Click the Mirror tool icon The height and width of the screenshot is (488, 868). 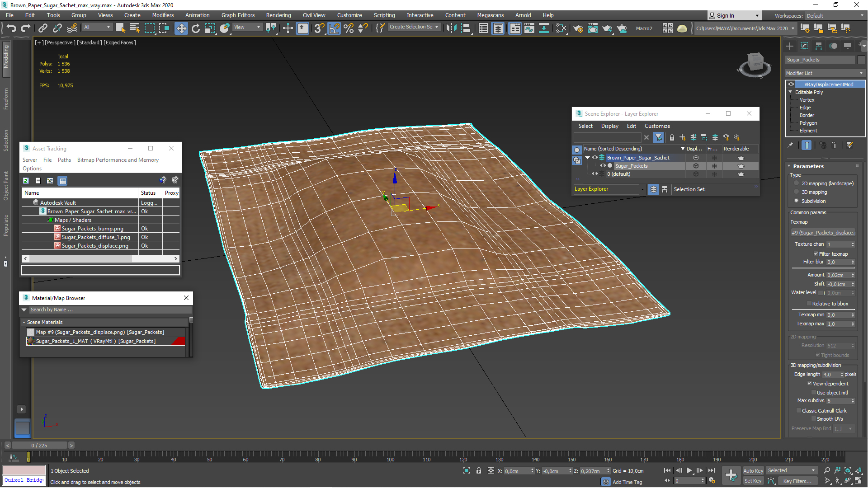[x=451, y=28]
